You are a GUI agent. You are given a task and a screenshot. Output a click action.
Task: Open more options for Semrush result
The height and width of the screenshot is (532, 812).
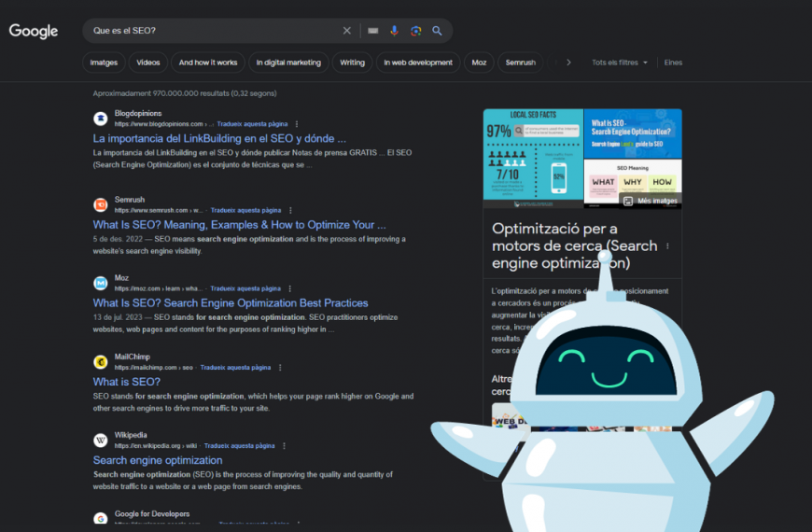pos(290,210)
